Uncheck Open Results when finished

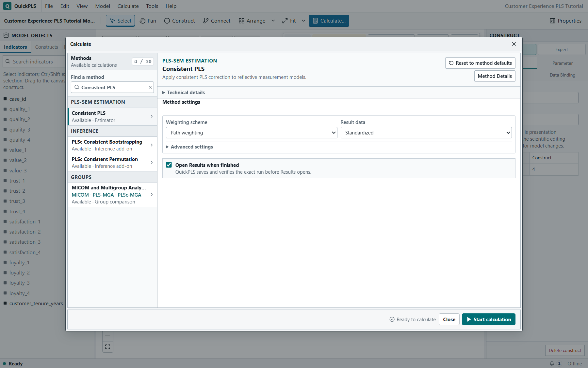(169, 165)
